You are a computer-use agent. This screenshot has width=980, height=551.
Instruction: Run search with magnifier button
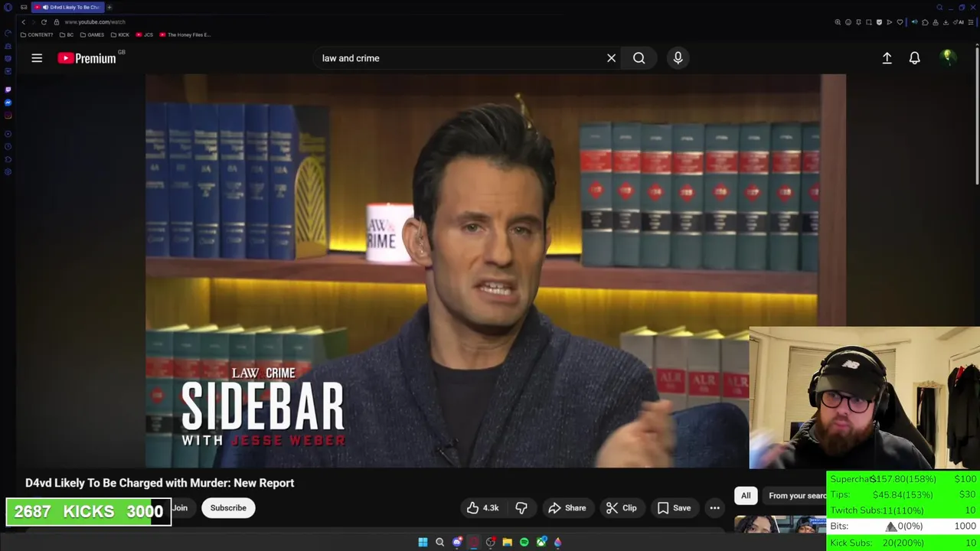tap(639, 58)
